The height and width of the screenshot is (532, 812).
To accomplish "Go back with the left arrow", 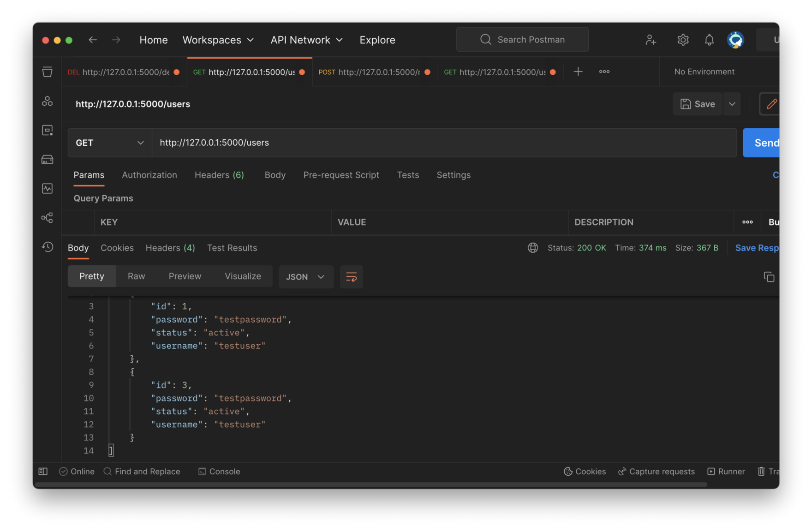I will click(x=93, y=40).
